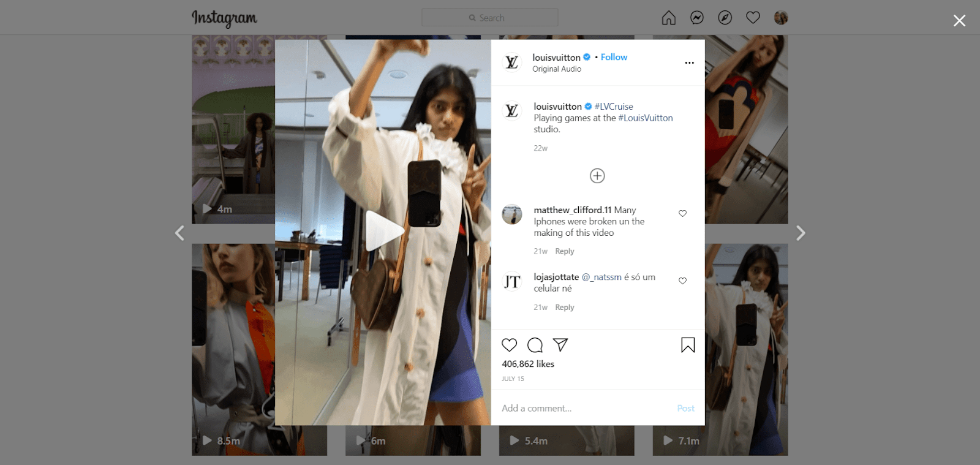
Task: Click the Post comment button
Action: (x=686, y=408)
